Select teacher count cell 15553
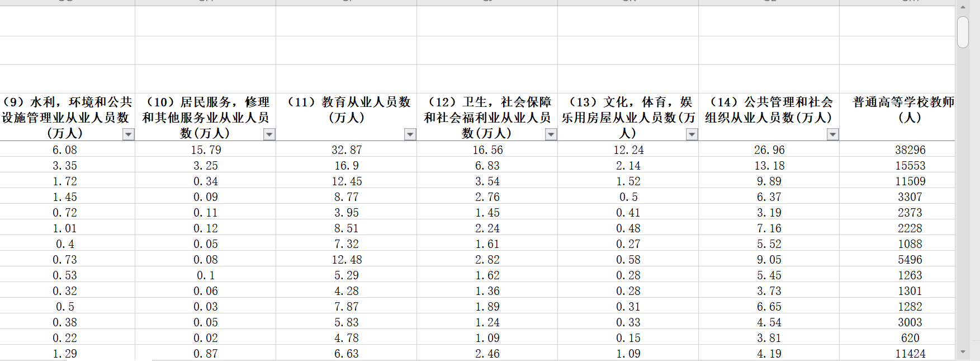Viewport: 980px width, 361px height. point(897,166)
